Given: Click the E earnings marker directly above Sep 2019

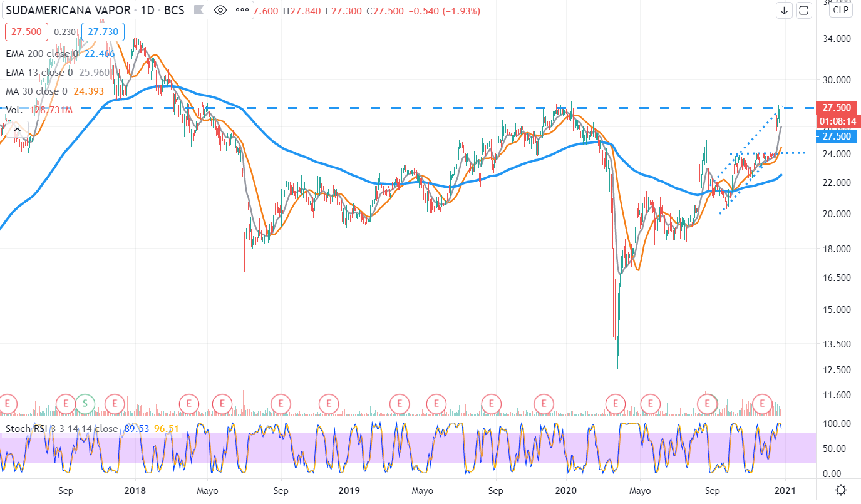Looking at the screenshot, I should (x=492, y=403).
